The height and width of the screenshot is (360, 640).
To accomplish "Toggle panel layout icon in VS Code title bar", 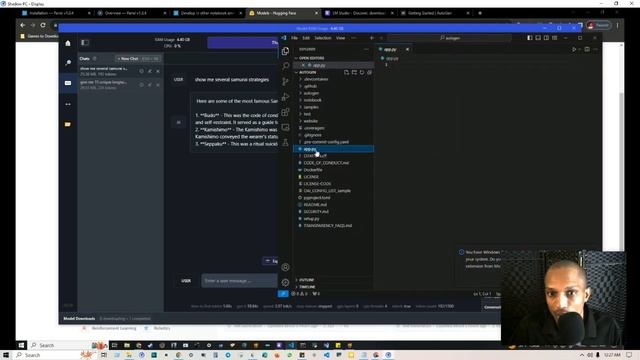I will point(538,38).
